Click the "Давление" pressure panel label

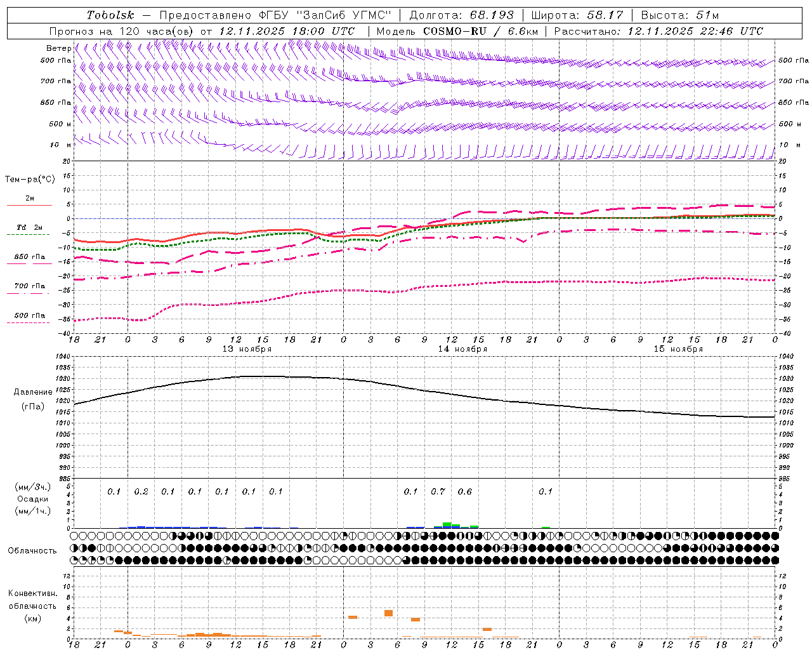click(x=32, y=392)
